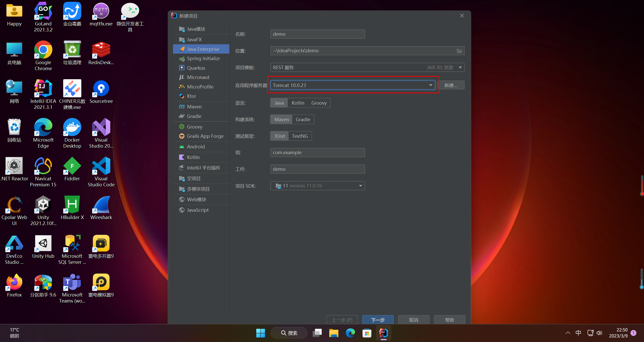Click the 名称 project name input field
644x342 pixels.
tap(317, 34)
